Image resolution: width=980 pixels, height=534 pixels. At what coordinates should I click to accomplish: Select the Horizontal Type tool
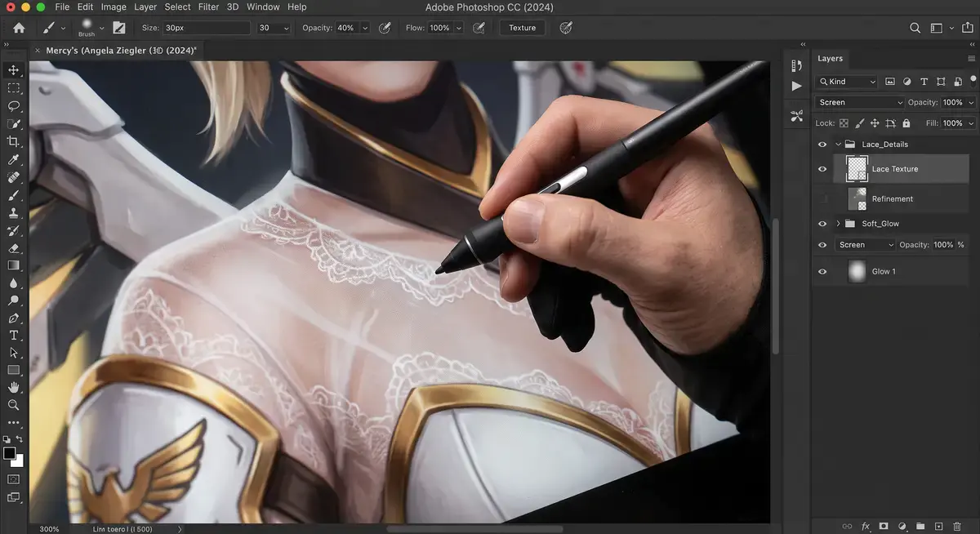coord(14,336)
